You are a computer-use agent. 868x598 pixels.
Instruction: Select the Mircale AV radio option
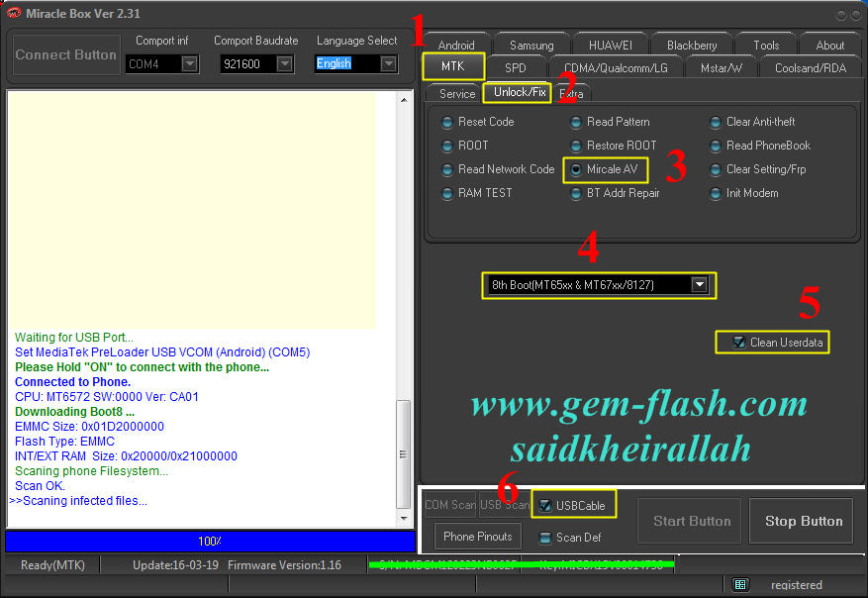[605, 169]
